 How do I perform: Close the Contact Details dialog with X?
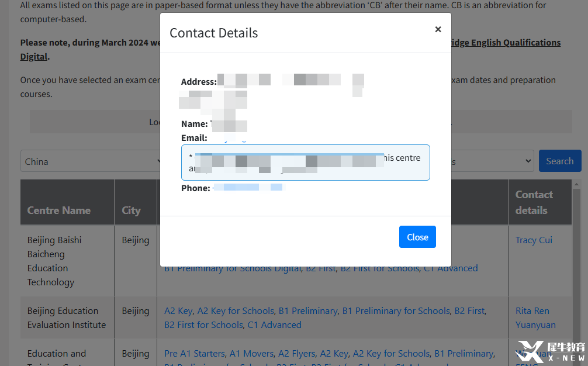point(438,29)
